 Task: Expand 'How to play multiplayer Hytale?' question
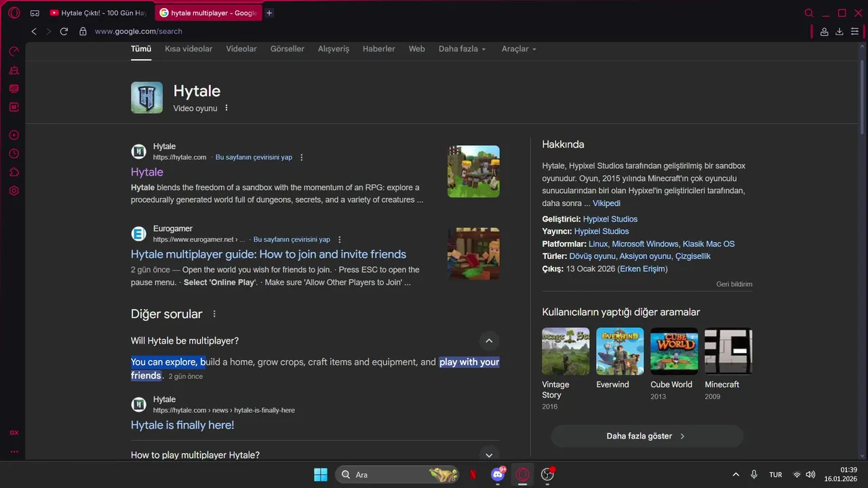click(x=488, y=455)
